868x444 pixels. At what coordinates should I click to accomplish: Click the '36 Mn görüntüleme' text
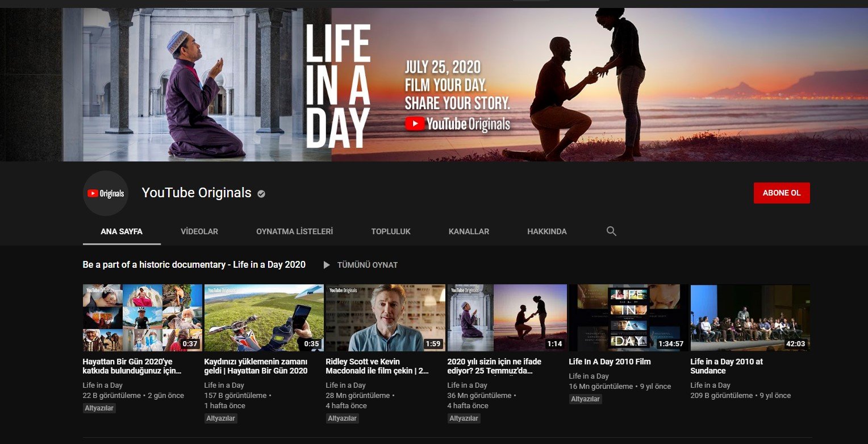pos(479,396)
